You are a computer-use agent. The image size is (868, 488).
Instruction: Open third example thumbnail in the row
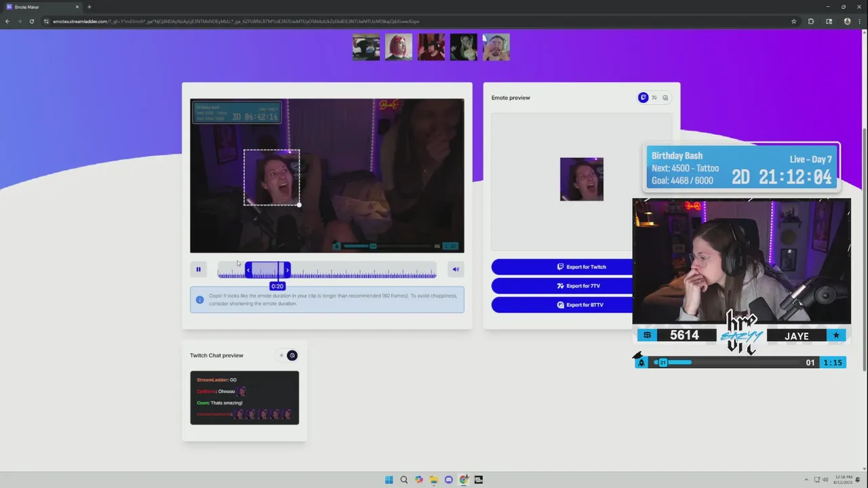431,47
